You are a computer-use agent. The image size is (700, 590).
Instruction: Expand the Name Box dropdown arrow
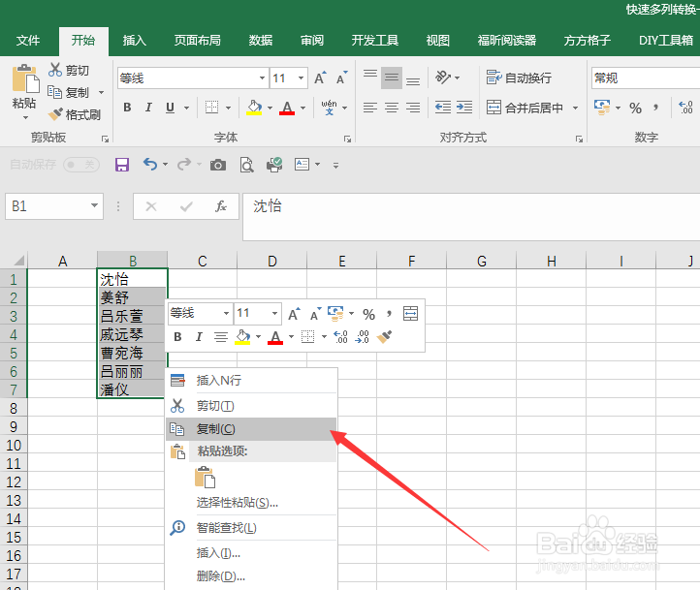[x=94, y=205]
